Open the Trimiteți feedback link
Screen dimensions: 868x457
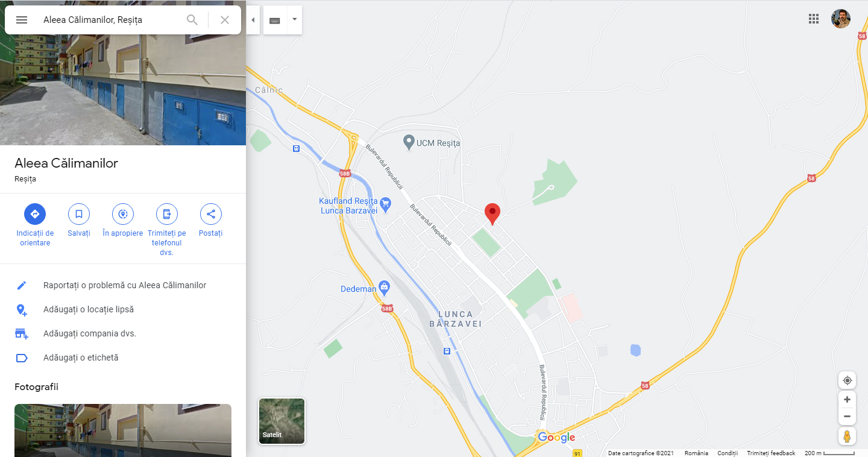click(771, 453)
